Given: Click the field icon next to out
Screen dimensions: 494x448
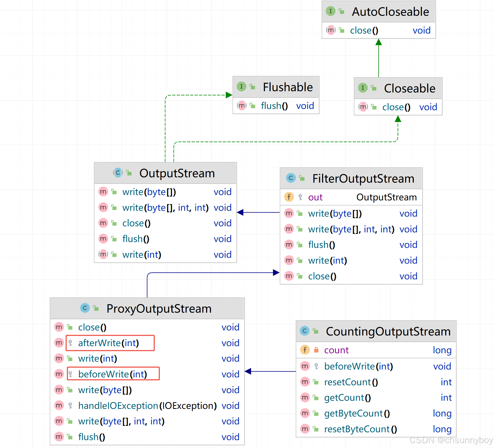Looking at the screenshot, I should (289, 197).
